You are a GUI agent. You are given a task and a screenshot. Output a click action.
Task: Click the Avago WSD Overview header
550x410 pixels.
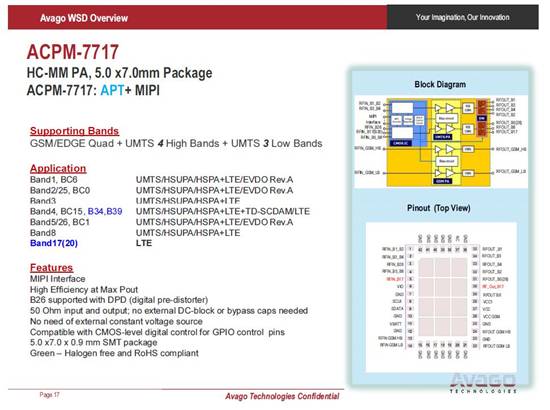click(84, 18)
